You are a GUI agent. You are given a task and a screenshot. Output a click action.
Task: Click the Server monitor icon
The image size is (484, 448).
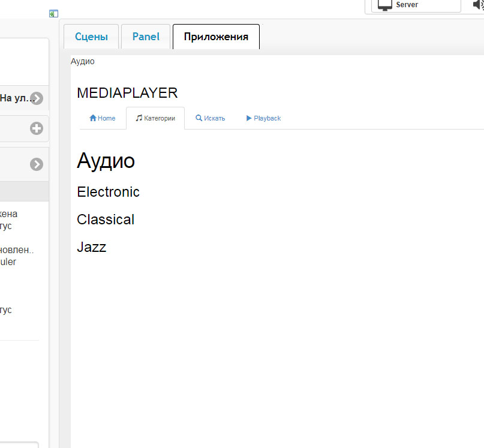coord(384,5)
